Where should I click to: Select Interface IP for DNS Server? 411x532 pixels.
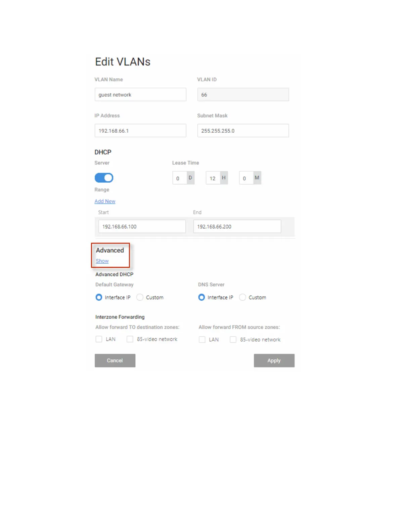pyautogui.click(x=201, y=297)
